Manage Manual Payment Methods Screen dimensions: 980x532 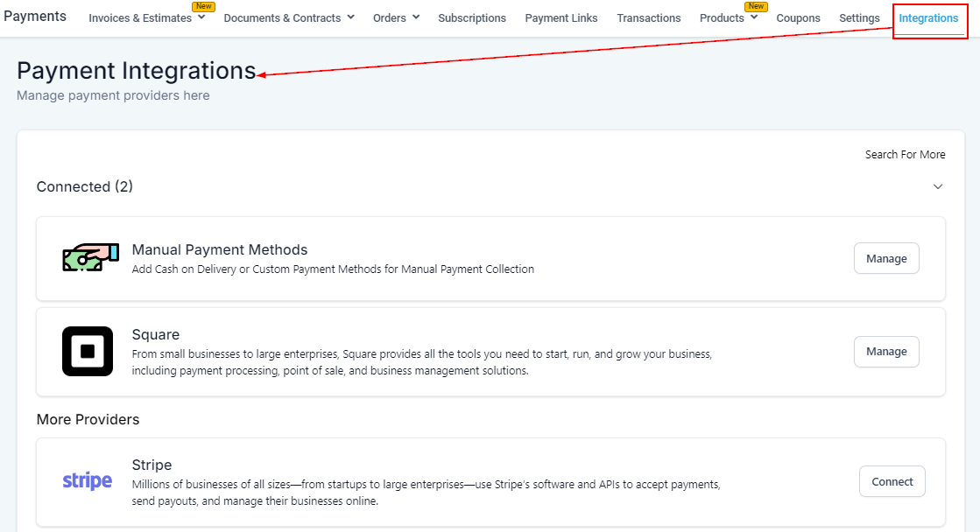point(886,258)
